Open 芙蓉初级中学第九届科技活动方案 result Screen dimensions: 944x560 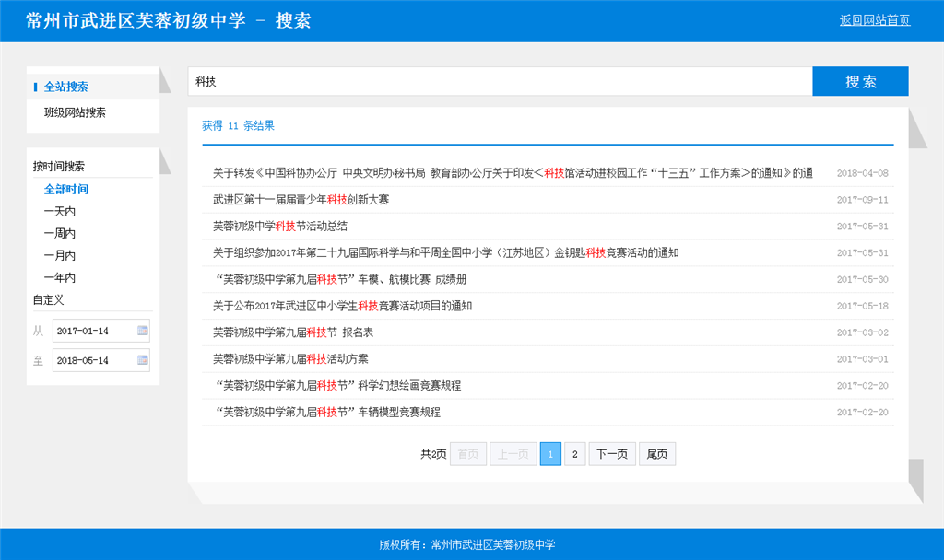tap(289, 359)
